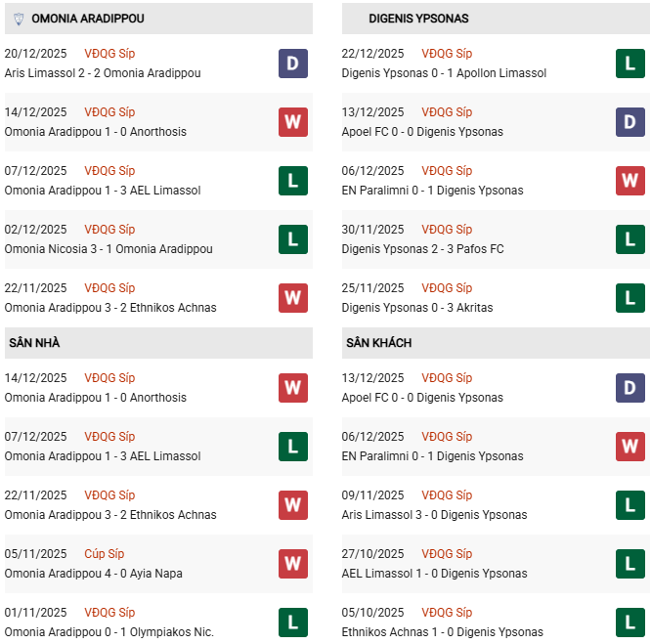Open the Digenis Ypsonas 2 - 3 Pafos FC match
Screen dimensions: 651x644
coord(423,249)
